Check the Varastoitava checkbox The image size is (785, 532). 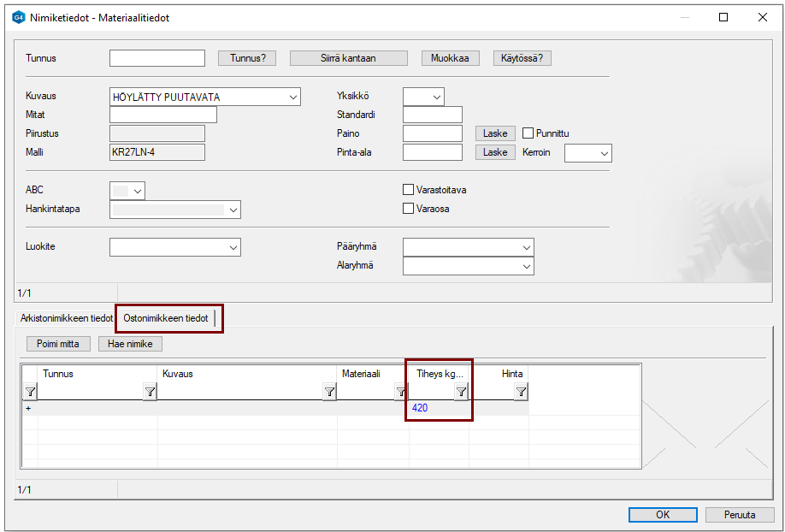[408, 190]
